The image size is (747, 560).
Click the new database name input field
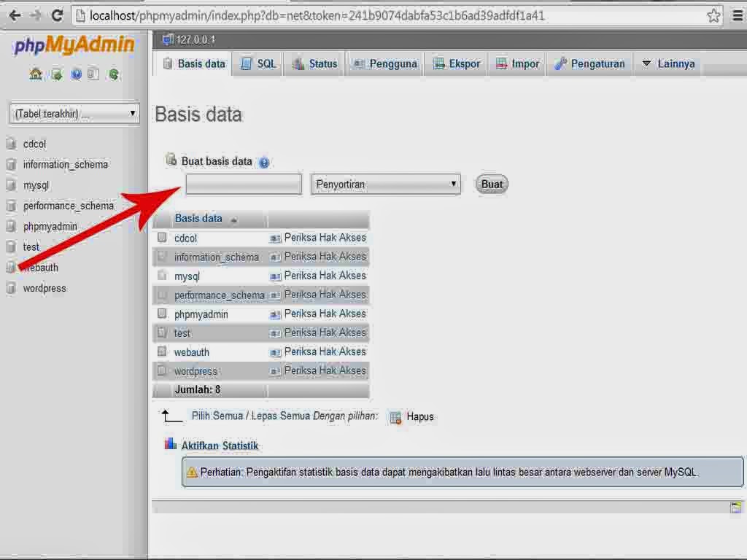tap(243, 184)
